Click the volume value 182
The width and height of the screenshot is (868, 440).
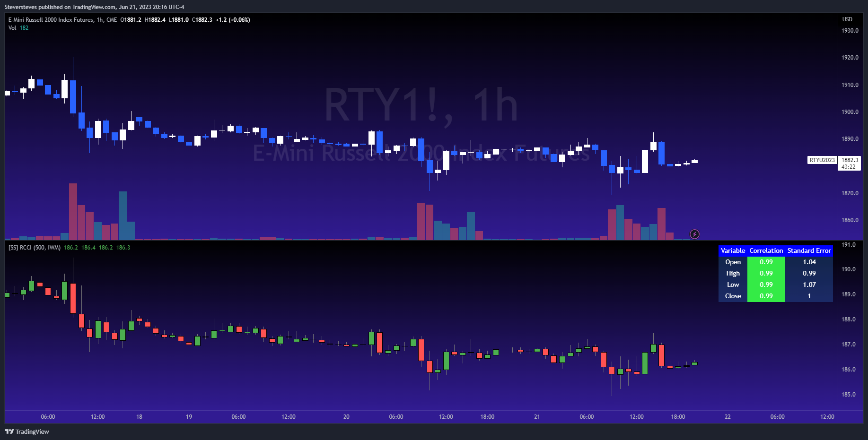tap(24, 28)
